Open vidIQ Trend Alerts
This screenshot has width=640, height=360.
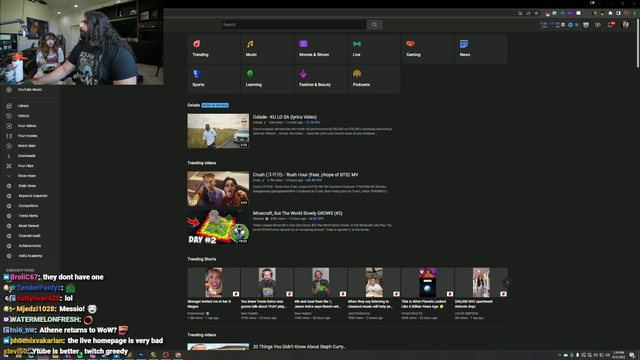(x=29, y=216)
